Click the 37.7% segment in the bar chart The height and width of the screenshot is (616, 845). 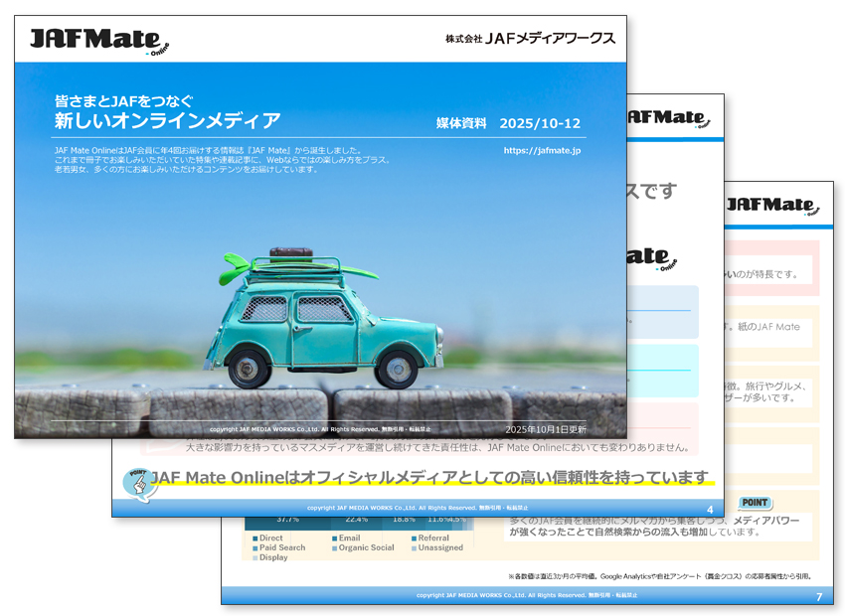(x=287, y=519)
